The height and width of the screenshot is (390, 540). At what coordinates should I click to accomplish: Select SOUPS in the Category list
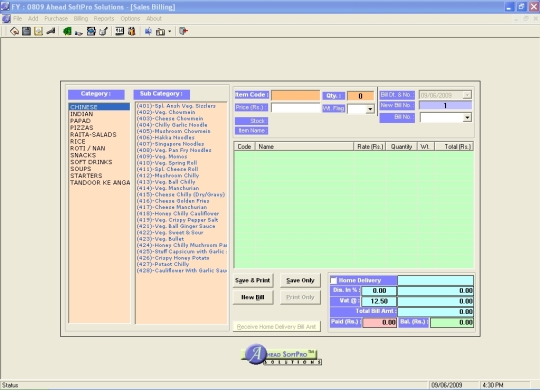[99, 169]
